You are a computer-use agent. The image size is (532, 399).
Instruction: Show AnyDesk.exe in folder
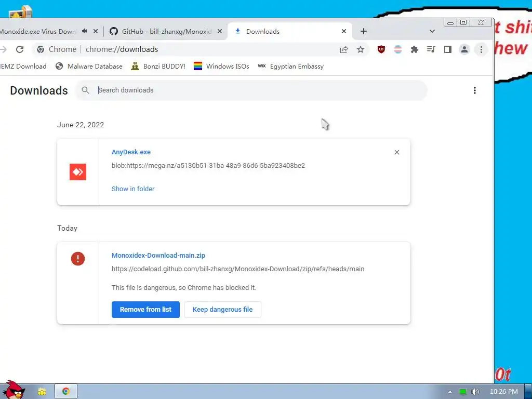[x=133, y=189]
